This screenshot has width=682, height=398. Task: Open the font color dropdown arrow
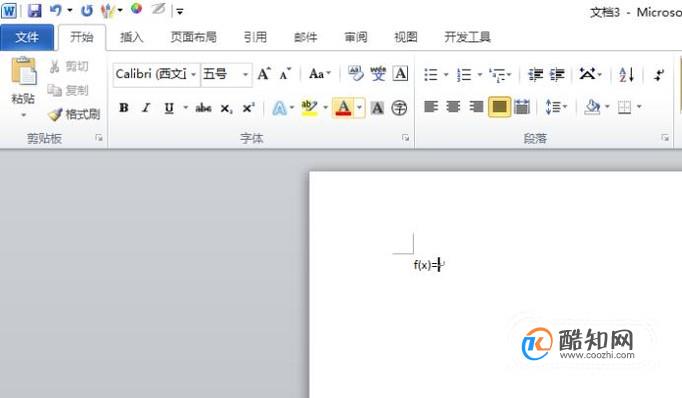point(359,108)
